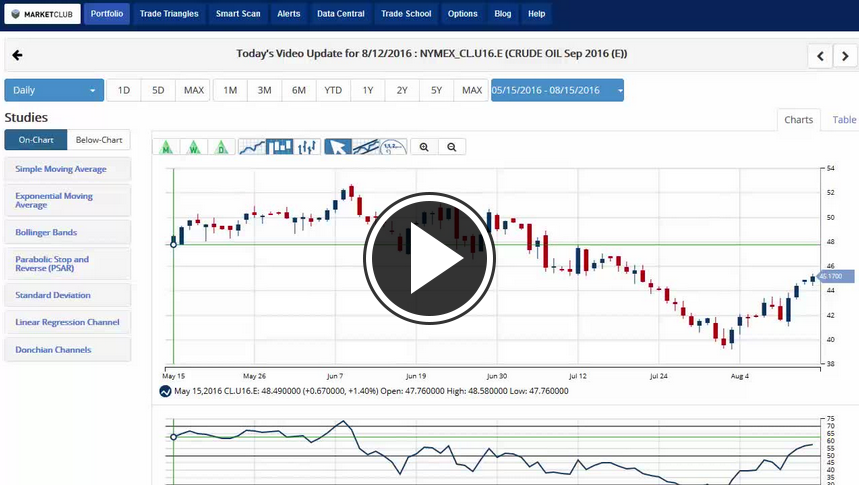The height and width of the screenshot is (485, 859).
Task: Go to the next video update arrow
Action: [846, 56]
